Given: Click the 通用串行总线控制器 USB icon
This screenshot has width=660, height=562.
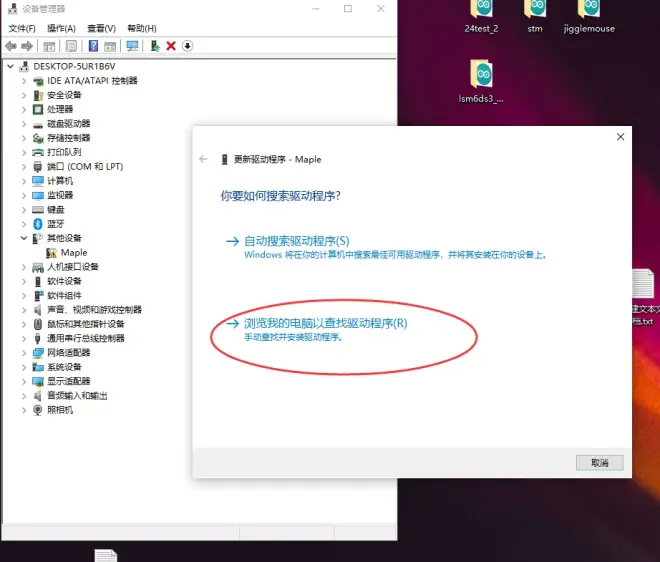Looking at the screenshot, I should pyautogui.click(x=38, y=338).
